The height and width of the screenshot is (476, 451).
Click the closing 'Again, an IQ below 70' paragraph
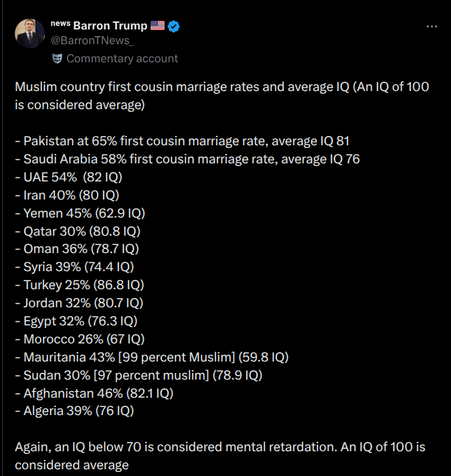220,456
